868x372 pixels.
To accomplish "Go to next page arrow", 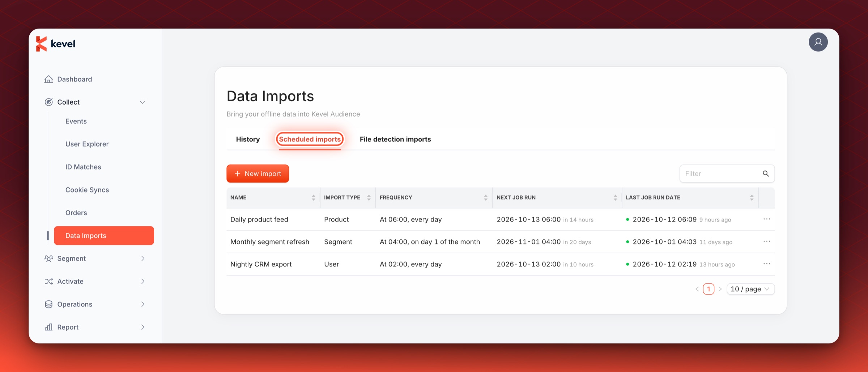I will coord(720,289).
